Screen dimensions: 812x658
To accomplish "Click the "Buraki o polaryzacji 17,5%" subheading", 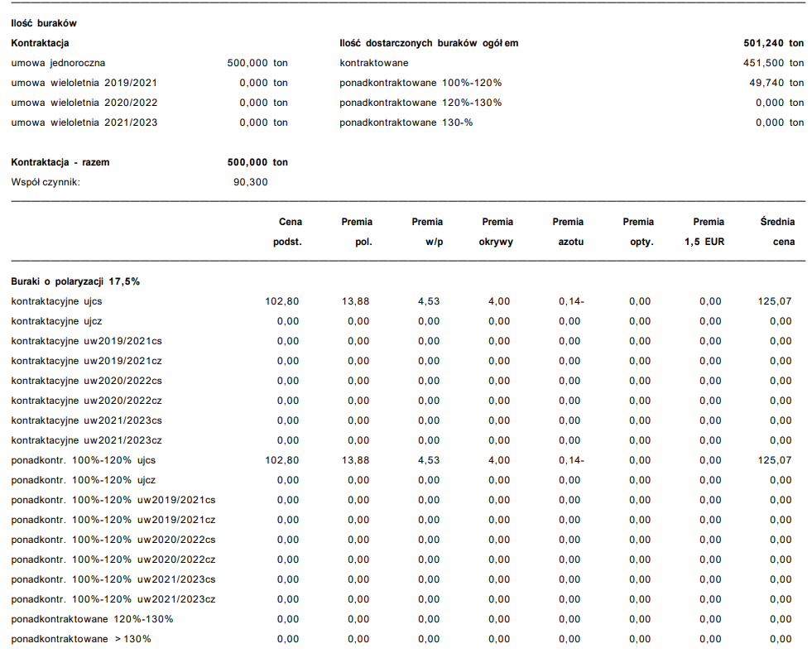I will tap(75, 281).
